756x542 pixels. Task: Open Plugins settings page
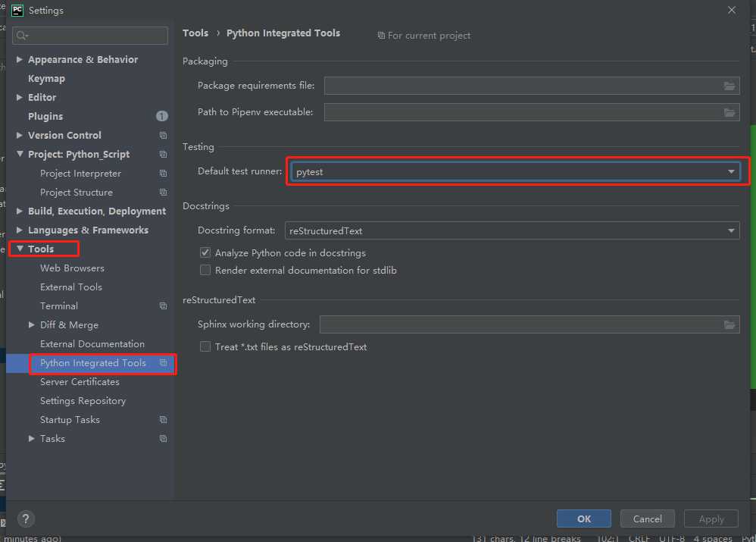45,116
